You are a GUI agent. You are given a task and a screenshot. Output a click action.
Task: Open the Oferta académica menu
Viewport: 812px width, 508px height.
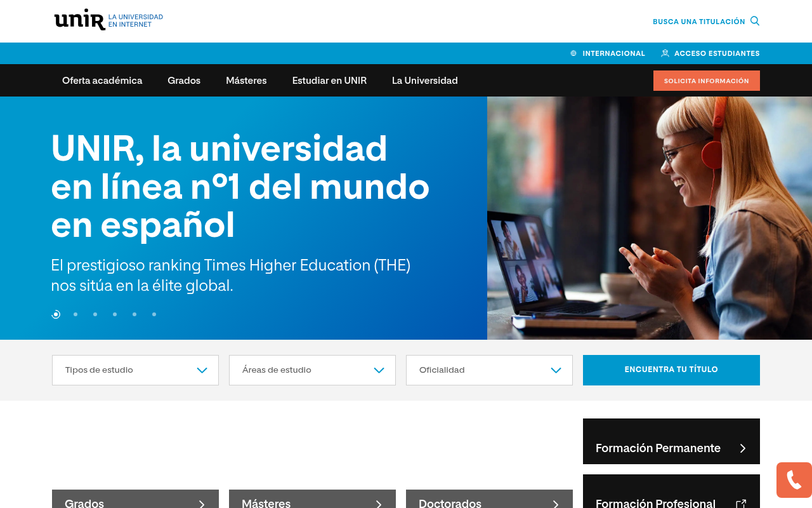pos(102,81)
